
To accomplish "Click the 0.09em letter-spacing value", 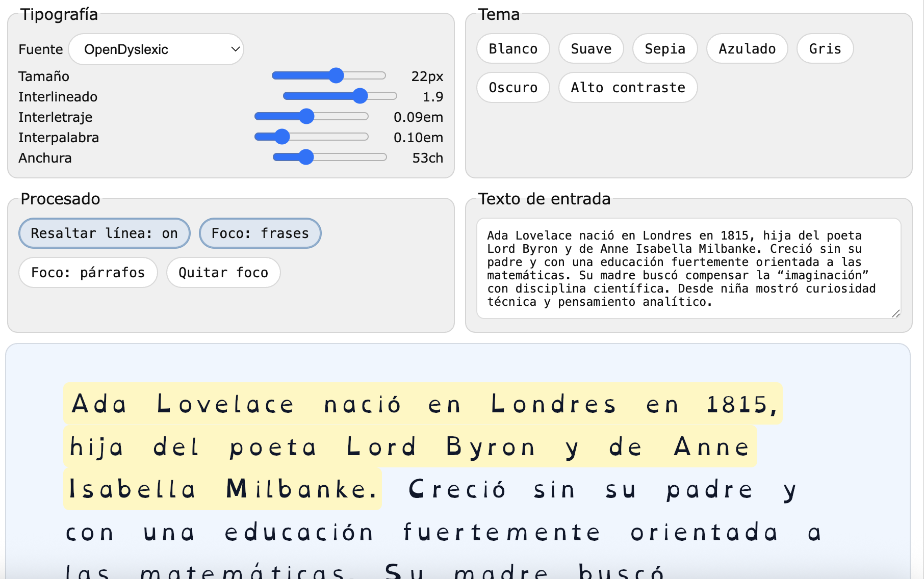I will (x=418, y=117).
